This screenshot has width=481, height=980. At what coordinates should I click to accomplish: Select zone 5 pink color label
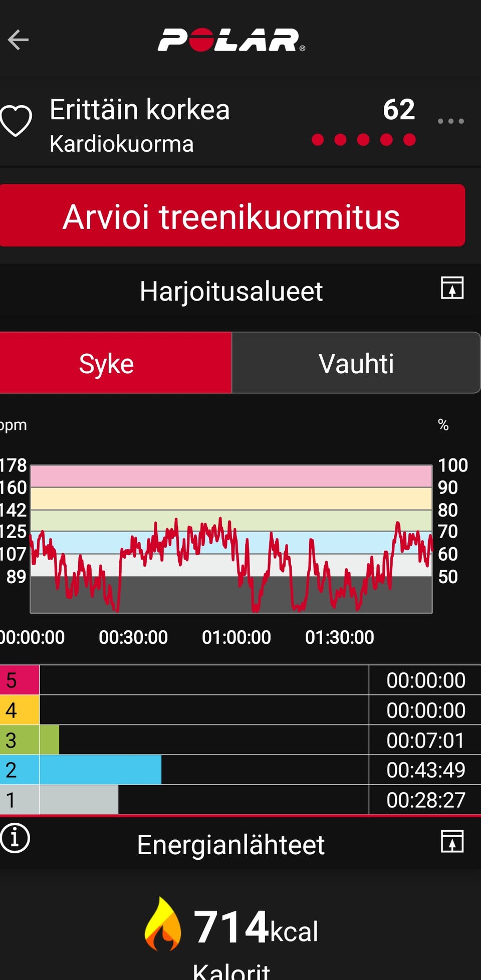tap(20, 680)
